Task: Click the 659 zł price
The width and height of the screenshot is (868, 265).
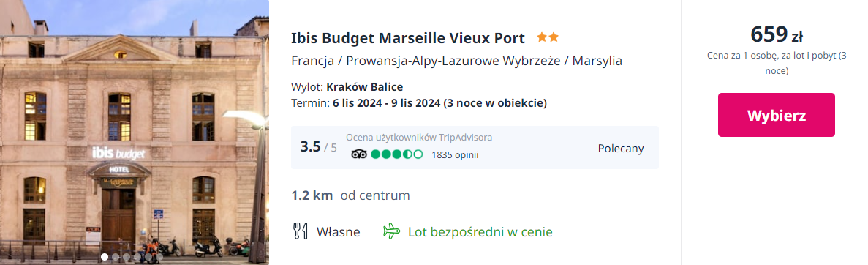Action: (776, 35)
